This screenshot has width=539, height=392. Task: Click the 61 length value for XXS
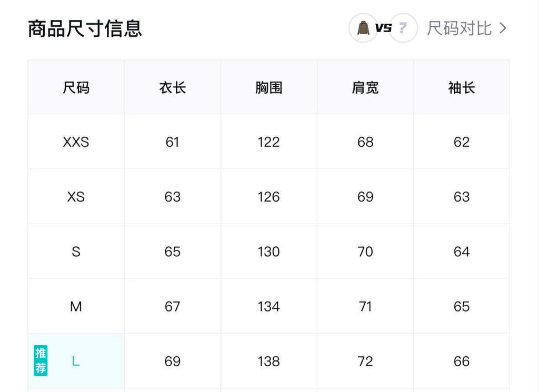pos(172,142)
